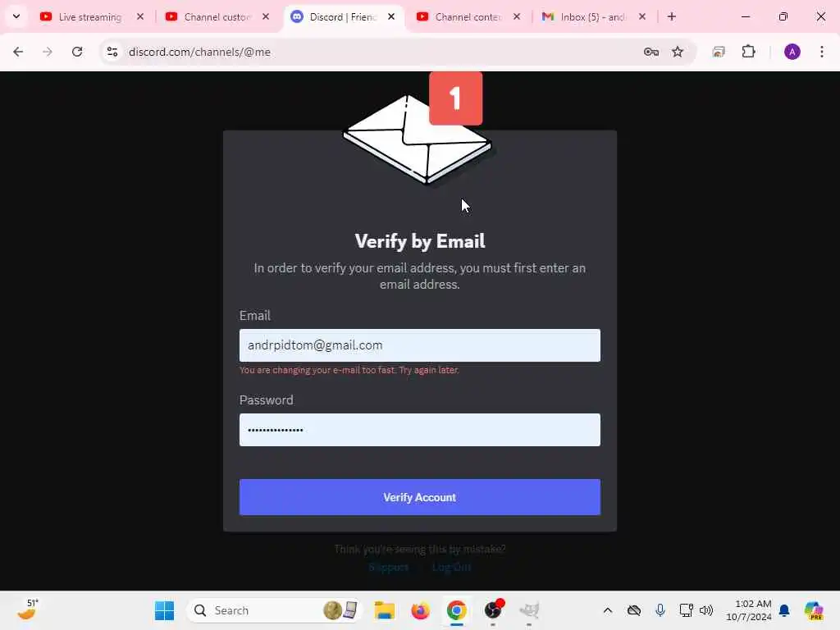The image size is (840, 630).
Task: Open a new browser tab
Action: click(x=671, y=16)
